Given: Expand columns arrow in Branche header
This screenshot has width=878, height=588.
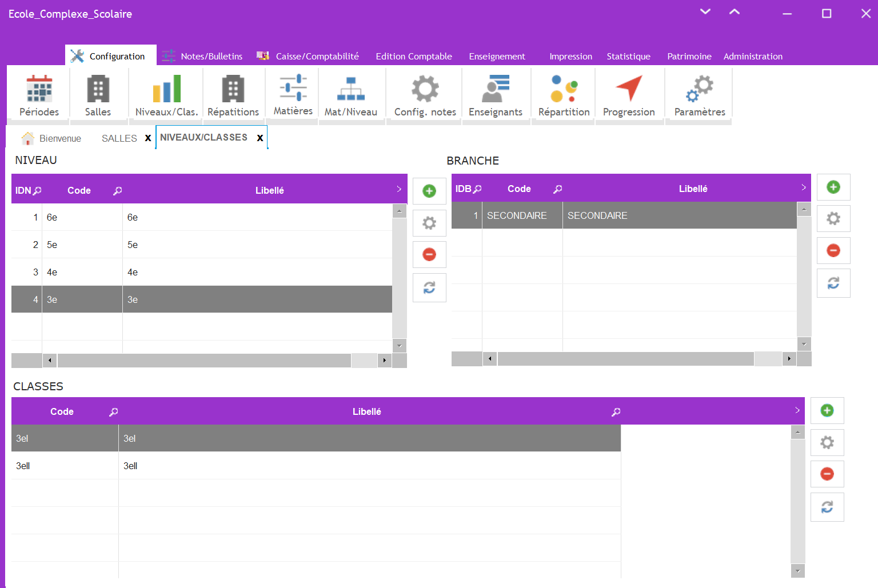Looking at the screenshot, I should point(803,187).
